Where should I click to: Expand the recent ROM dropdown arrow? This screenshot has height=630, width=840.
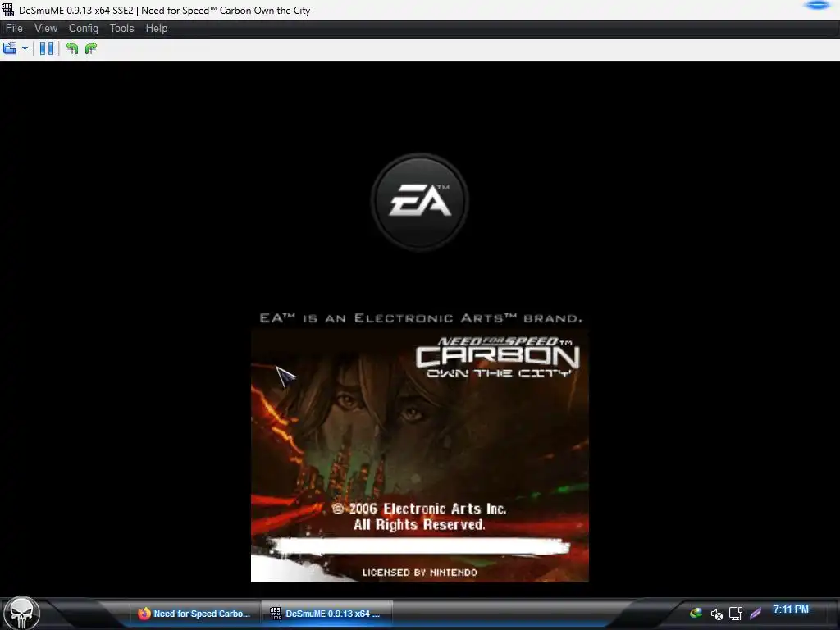pos(25,48)
